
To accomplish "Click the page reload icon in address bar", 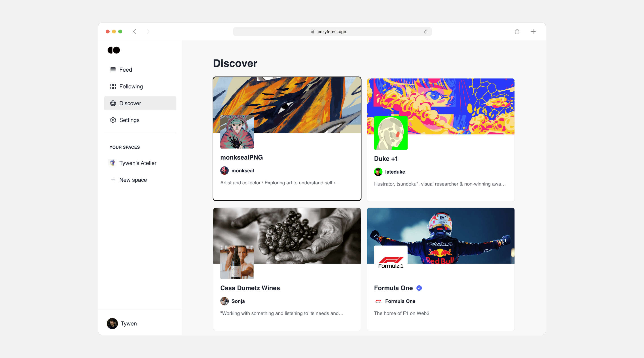I will [426, 32].
